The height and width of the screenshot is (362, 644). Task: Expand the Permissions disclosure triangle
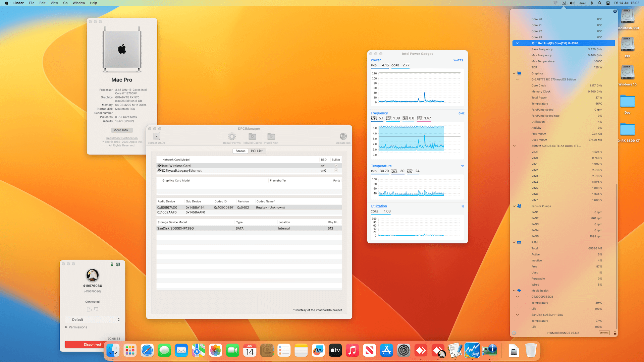point(66,327)
